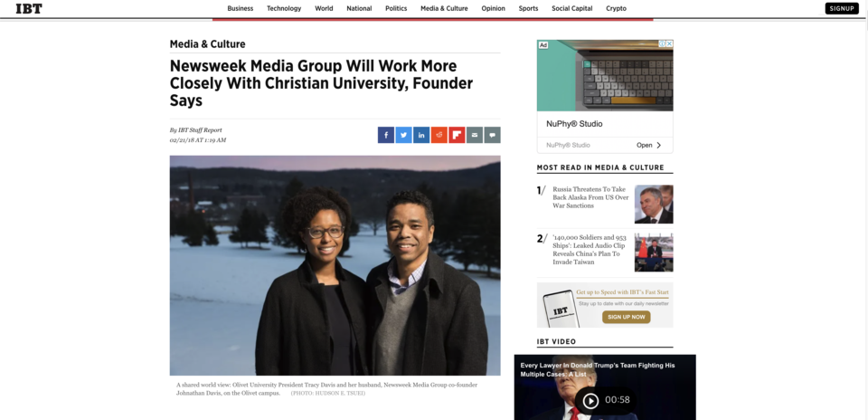Share article on Reddit

click(x=439, y=135)
